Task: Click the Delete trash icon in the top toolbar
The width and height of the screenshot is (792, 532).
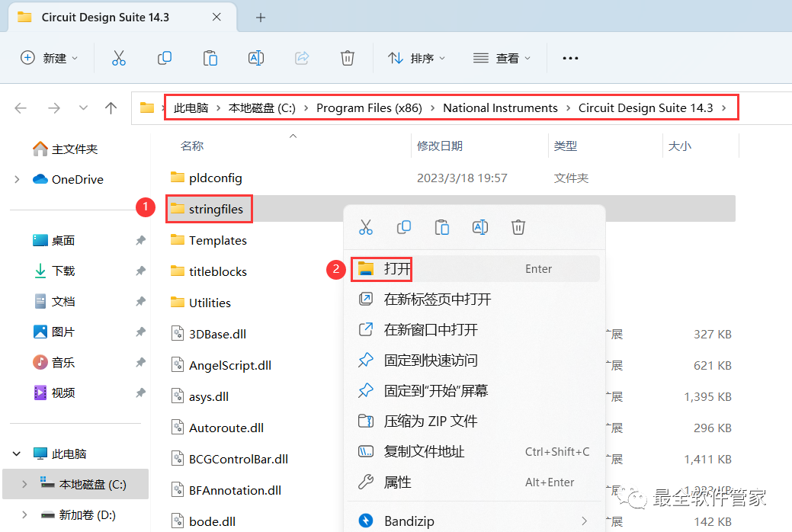Action: (348, 58)
